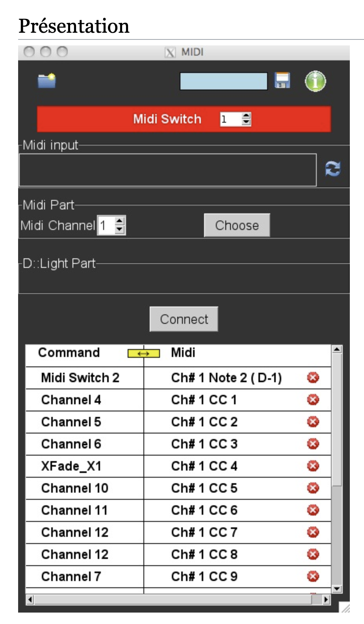Decrease the Midi Switch number
This screenshot has height=624, width=364.
(246, 122)
